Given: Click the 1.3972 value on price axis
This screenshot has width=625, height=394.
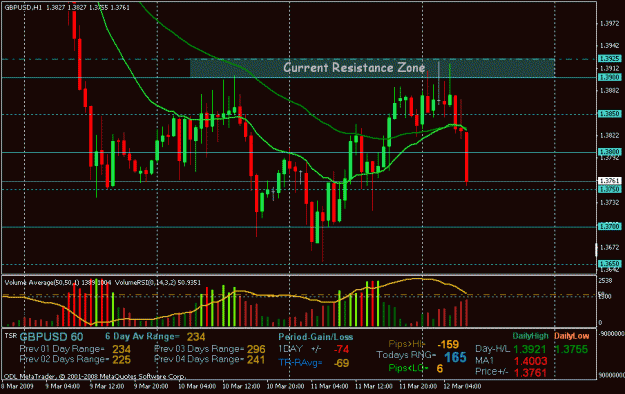Looking at the screenshot, I should coord(609,24).
